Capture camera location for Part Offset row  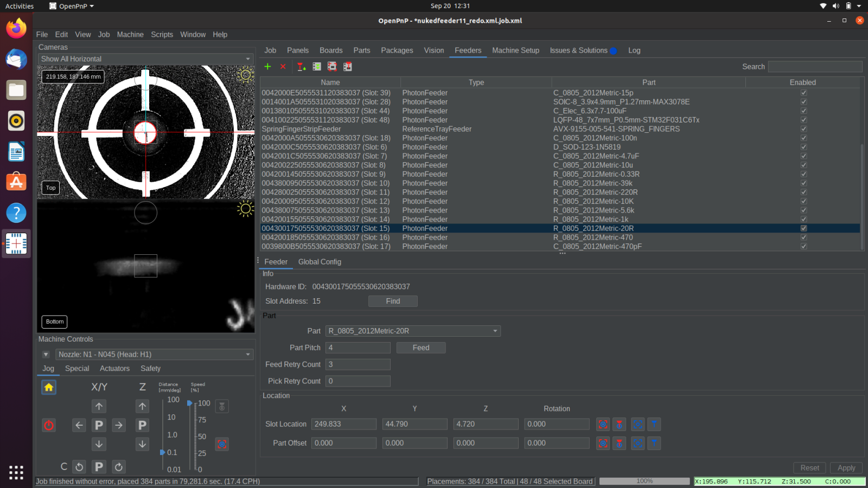603,444
